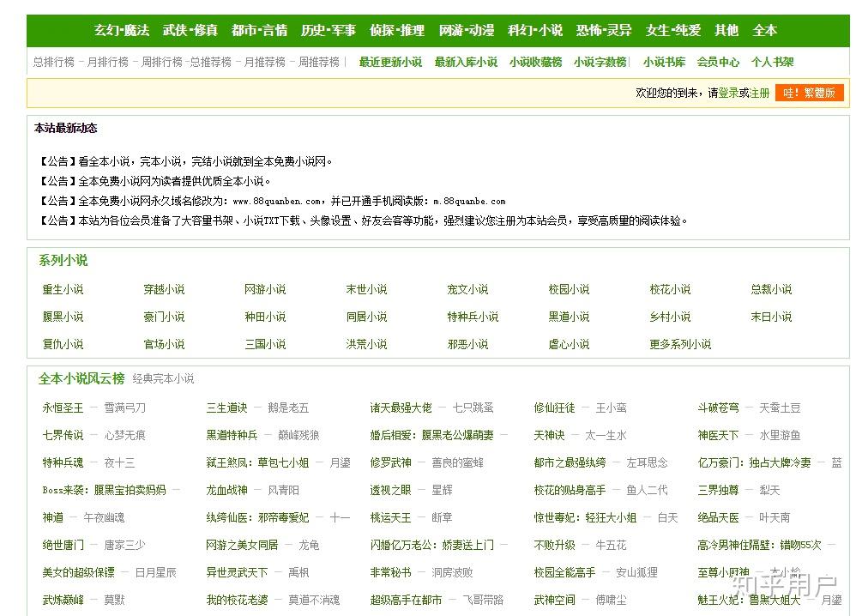Go to 最近更新小说
862x616 pixels.
390,62
